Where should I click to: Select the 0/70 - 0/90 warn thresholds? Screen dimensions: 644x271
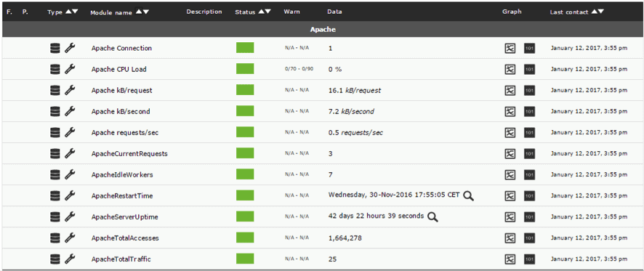click(x=299, y=69)
